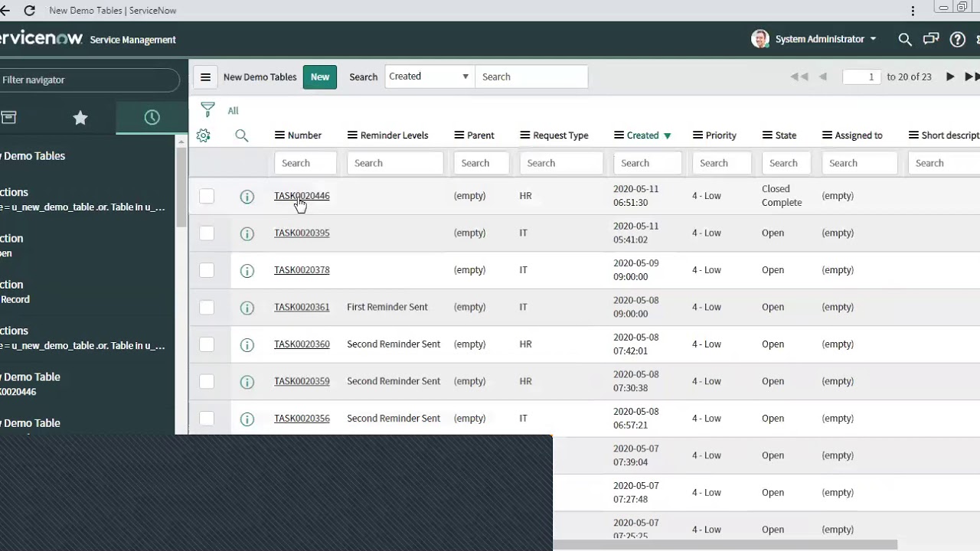Screen dimensions: 980x551
Task: Open personalize list gear icon
Action: (203, 135)
